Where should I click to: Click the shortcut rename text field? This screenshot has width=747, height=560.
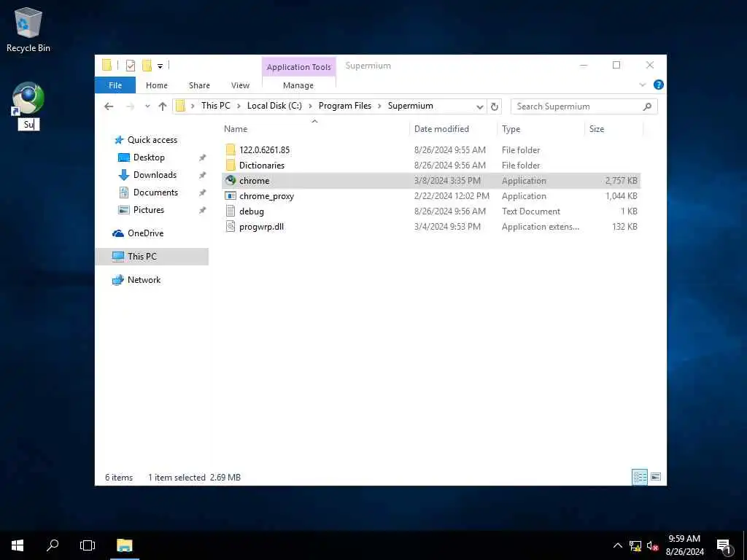[x=29, y=124]
